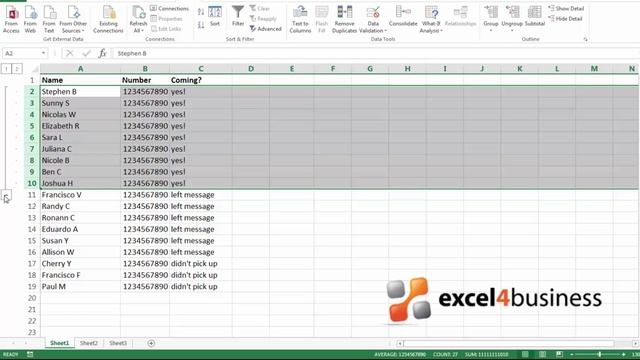
Task: Open Edit Links in Connections group
Action: coord(166,29)
